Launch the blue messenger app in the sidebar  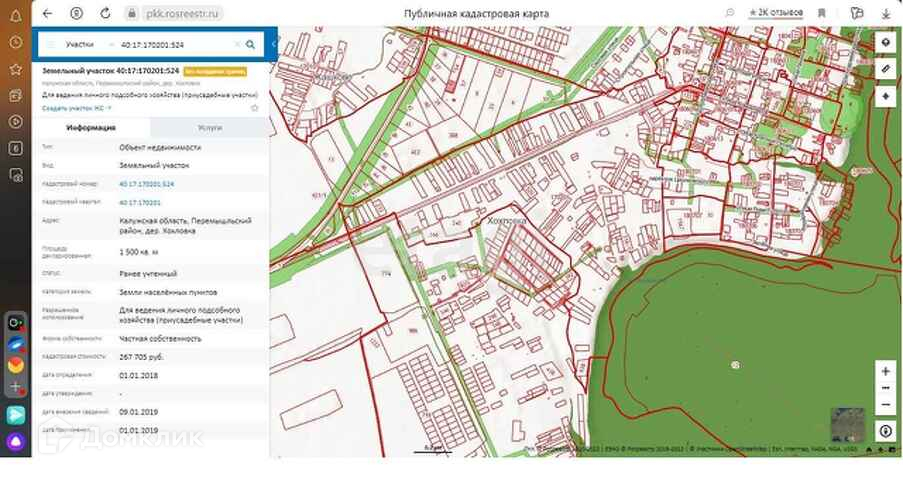(16, 344)
